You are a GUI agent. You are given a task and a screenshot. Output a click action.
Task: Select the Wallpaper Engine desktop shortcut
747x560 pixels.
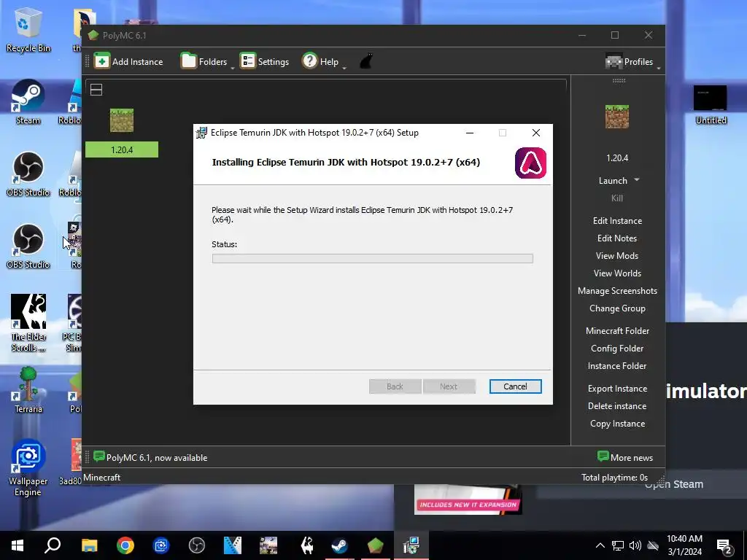click(28, 467)
